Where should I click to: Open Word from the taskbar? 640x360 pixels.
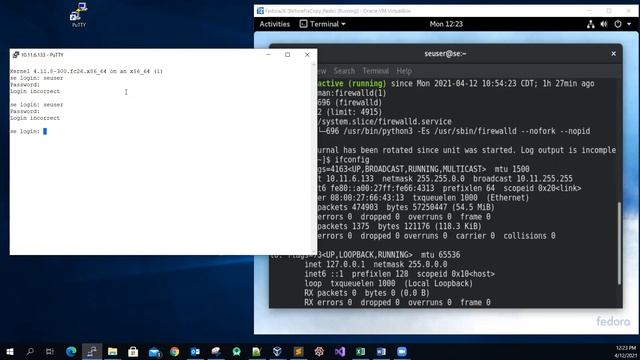tap(381, 351)
